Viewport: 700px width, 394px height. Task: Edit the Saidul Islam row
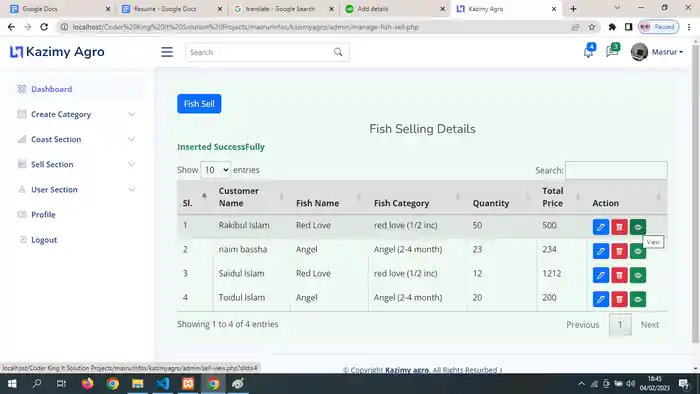[600, 275]
